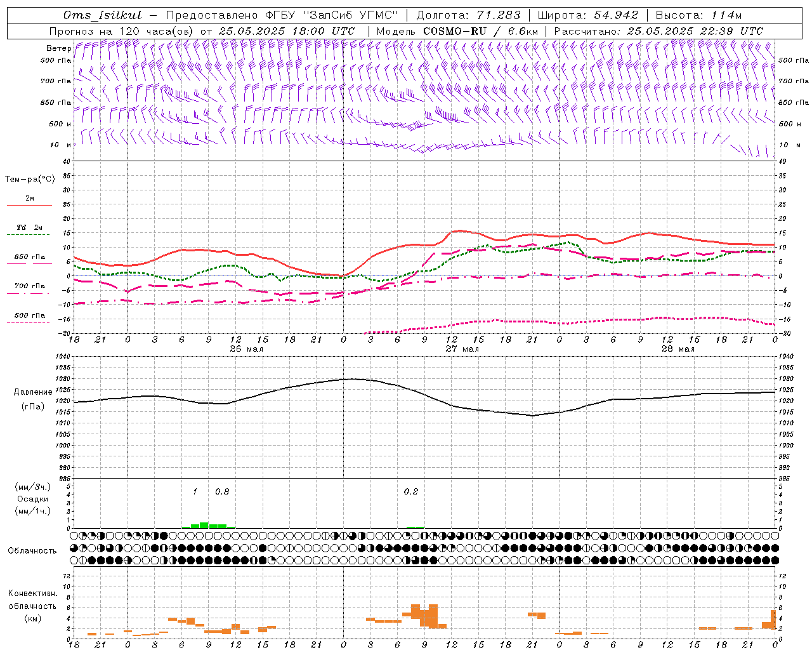812x650 pixels.
Task: Click the Рассчитано: 25.05.2025 22:39 UTC text
Action: (x=658, y=31)
